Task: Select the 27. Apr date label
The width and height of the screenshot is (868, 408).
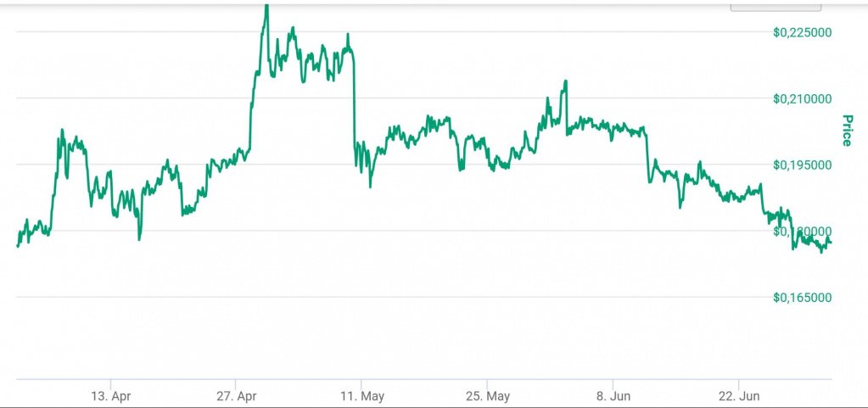Action: click(237, 396)
